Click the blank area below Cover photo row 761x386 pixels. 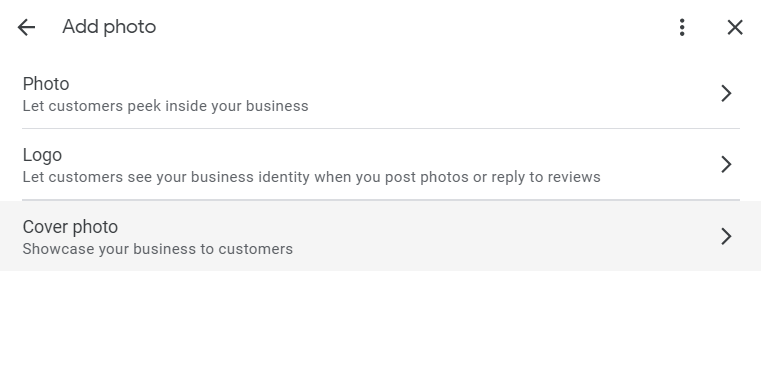[380, 328]
